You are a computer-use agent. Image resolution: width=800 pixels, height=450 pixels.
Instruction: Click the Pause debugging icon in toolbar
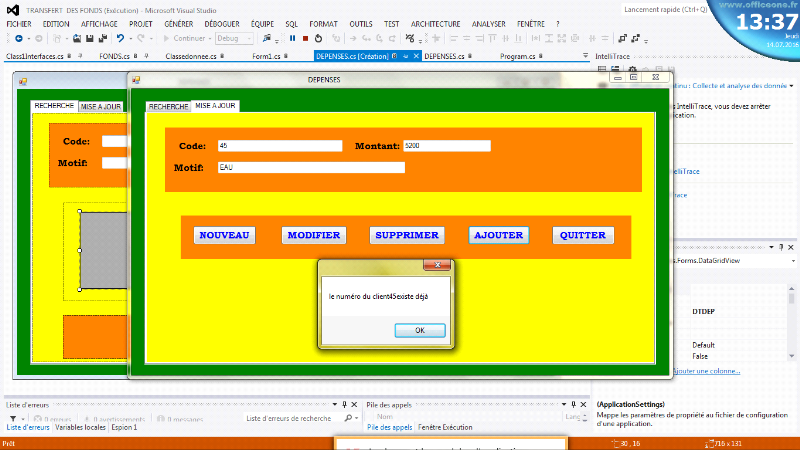coord(292,38)
